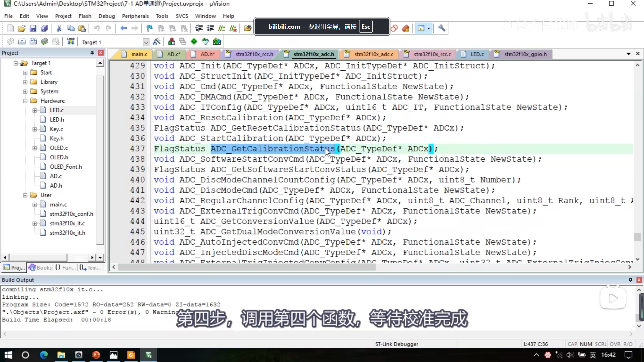
Task: Click Navigate Forwards arrow icon
Action: (135, 28)
